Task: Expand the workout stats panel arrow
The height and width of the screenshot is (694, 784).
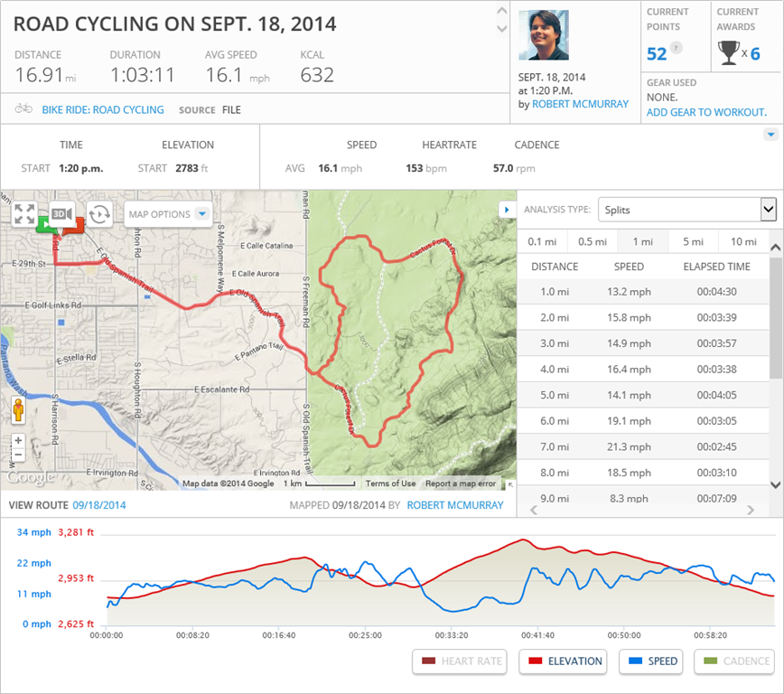Action: pos(770,135)
